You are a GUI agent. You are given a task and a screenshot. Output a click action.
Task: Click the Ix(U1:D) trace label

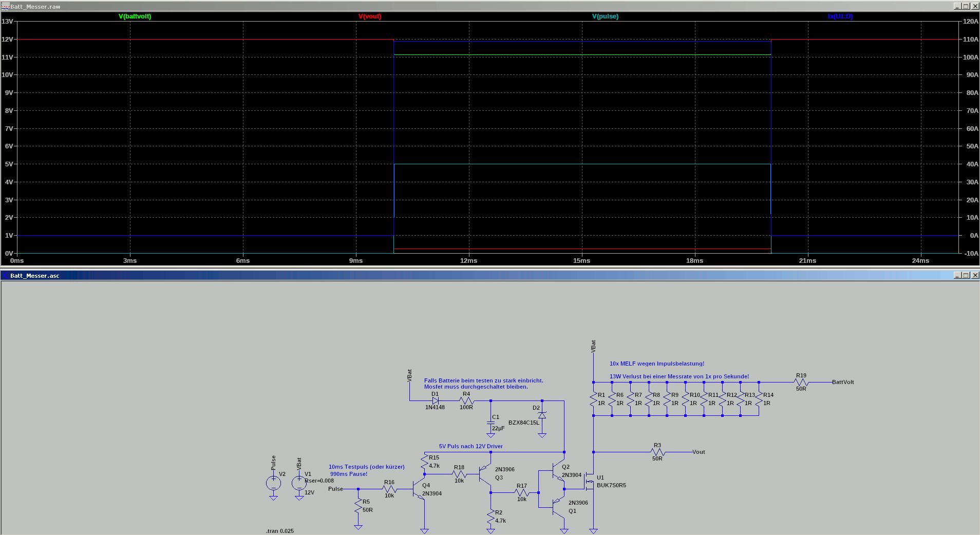tap(840, 16)
